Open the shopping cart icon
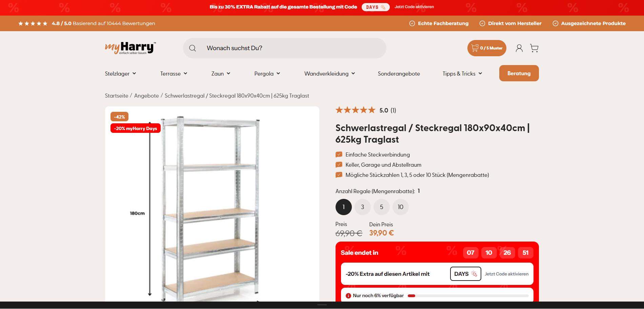This screenshot has height=309, width=644. tap(534, 48)
